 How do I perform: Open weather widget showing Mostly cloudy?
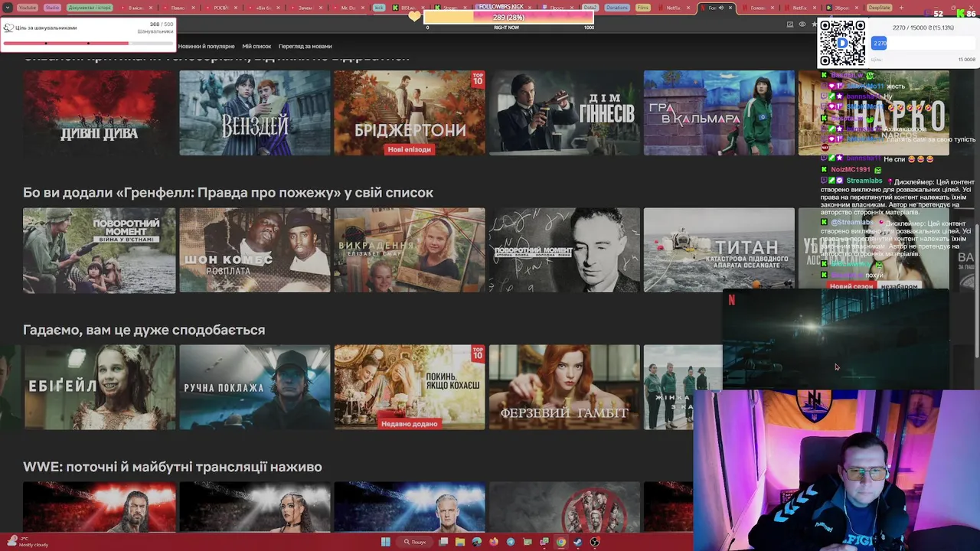28,542
